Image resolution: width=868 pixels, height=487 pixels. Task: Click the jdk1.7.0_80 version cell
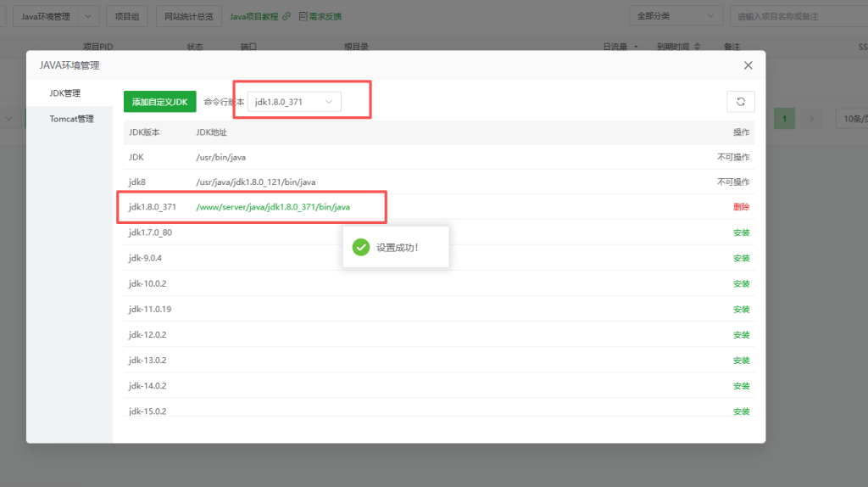click(x=151, y=232)
